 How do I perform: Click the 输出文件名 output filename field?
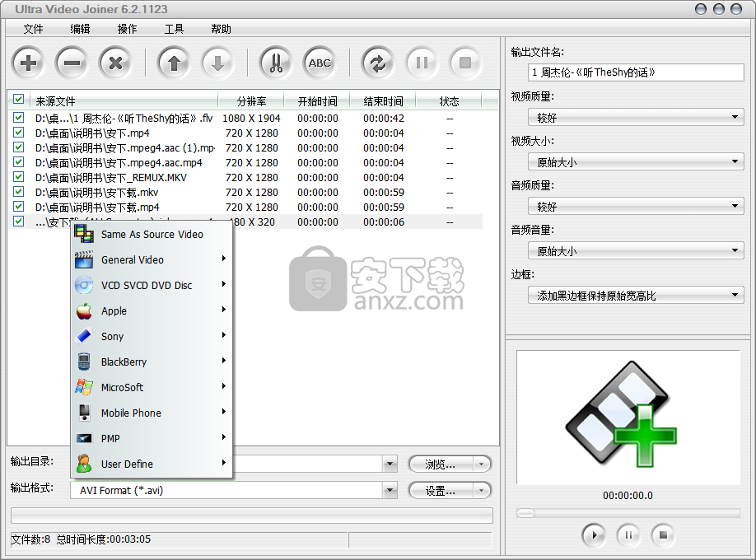[636, 72]
